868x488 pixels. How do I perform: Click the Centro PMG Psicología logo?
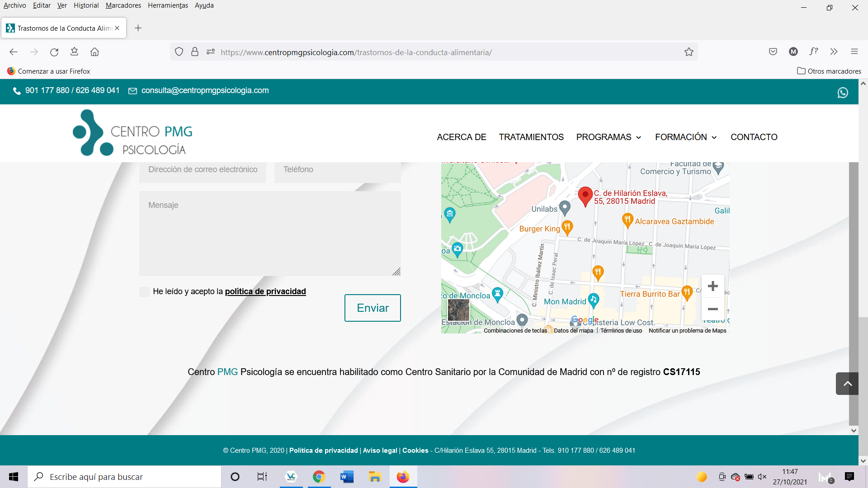(x=132, y=133)
